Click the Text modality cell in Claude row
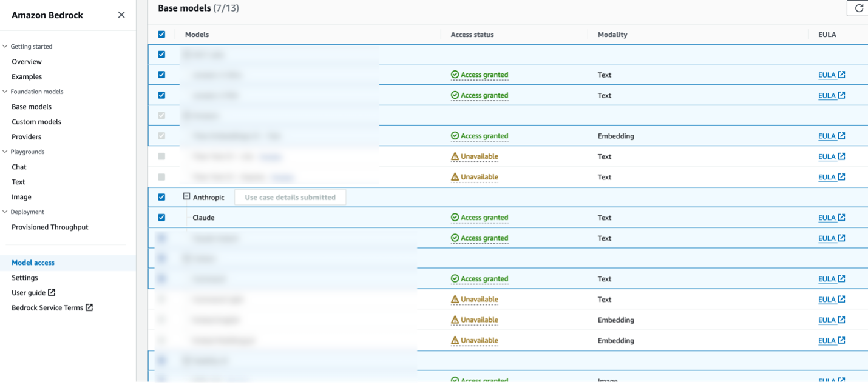 click(605, 218)
